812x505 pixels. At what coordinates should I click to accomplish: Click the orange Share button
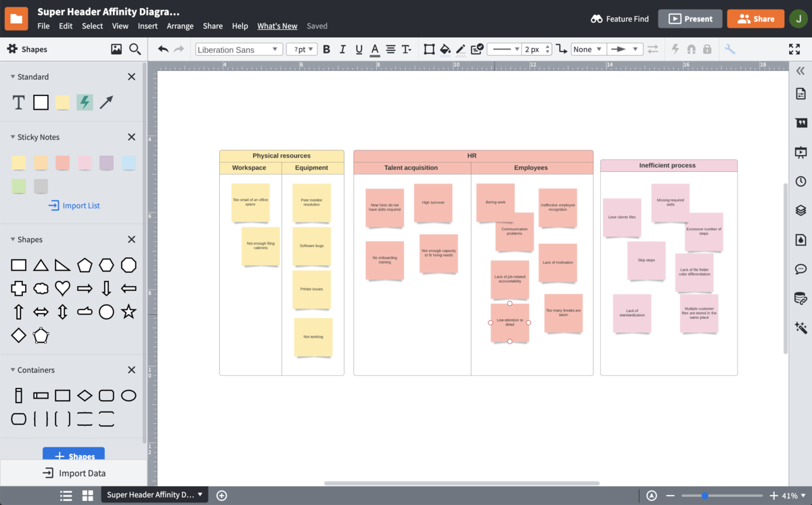(x=755, y=18)
